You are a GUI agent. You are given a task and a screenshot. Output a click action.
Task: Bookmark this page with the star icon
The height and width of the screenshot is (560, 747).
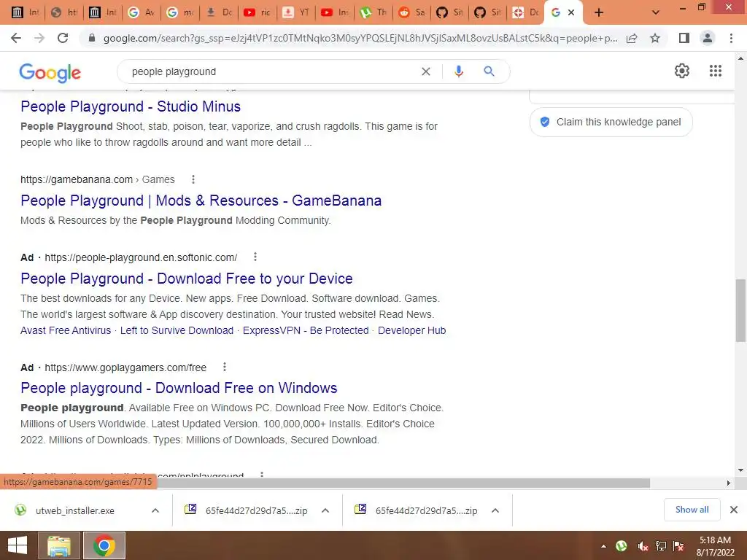pos(655,38)
